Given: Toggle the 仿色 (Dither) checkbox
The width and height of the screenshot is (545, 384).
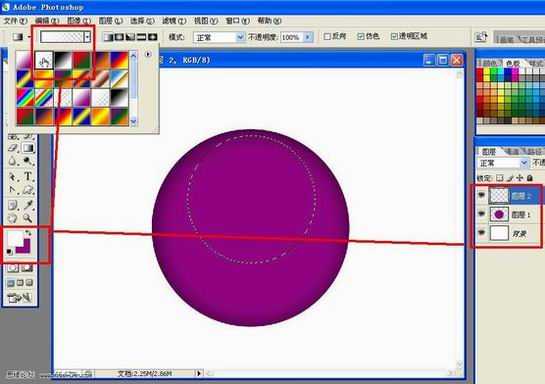Looking at the screenshot, I should (361, 36).
